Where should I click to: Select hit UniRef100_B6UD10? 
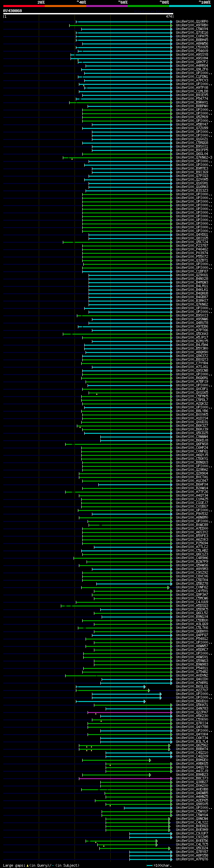tap(192, 702)
